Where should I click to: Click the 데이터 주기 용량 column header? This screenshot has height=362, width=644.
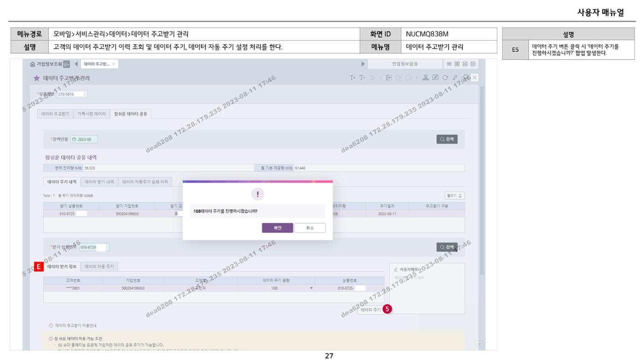[276, 280]
